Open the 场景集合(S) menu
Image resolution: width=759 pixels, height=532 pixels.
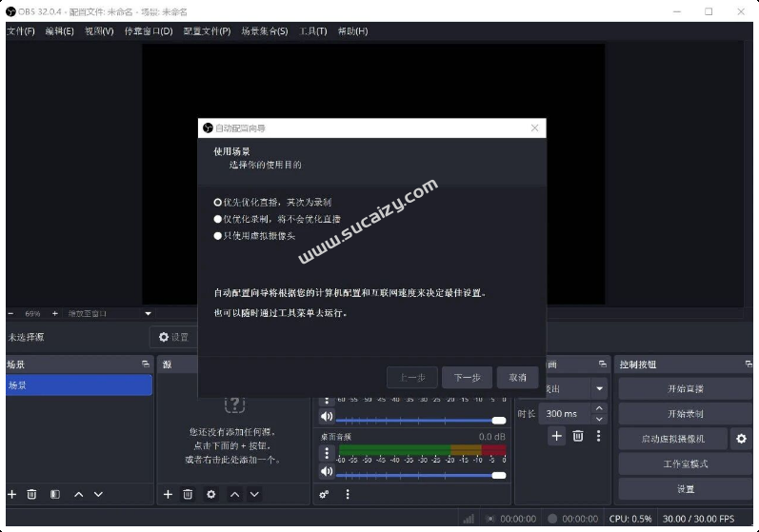click(x=265, y=31)
